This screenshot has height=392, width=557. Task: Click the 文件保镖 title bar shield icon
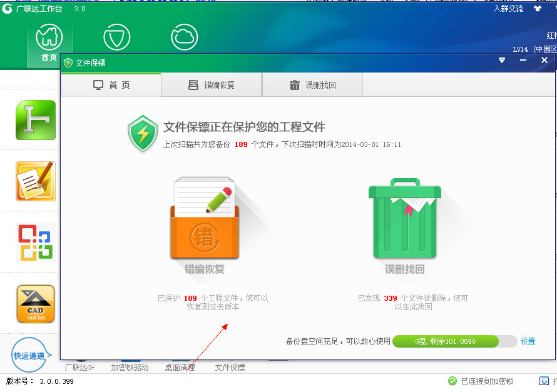pos(68,63)
